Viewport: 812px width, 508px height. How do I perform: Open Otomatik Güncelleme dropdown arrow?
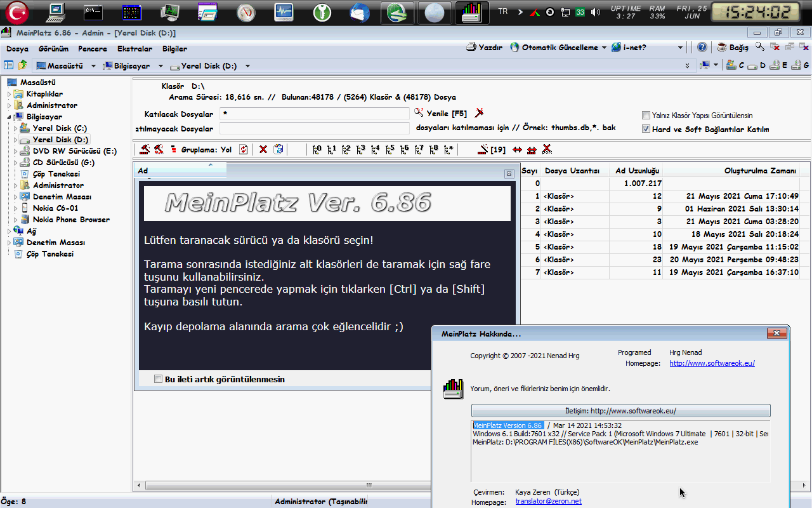pos(604,48)
